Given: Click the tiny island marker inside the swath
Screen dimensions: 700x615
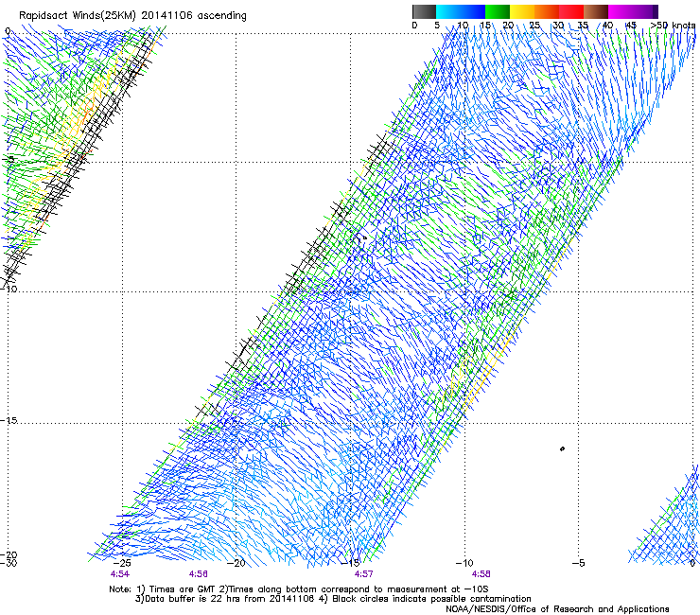Looking at the screenshot, I should [364, 238].
